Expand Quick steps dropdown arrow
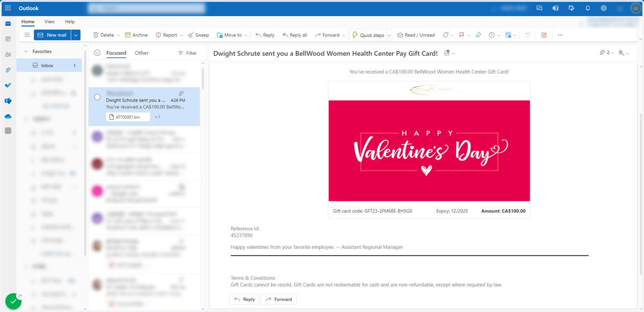This screenshot has width=644, height=312. (389, 35)
